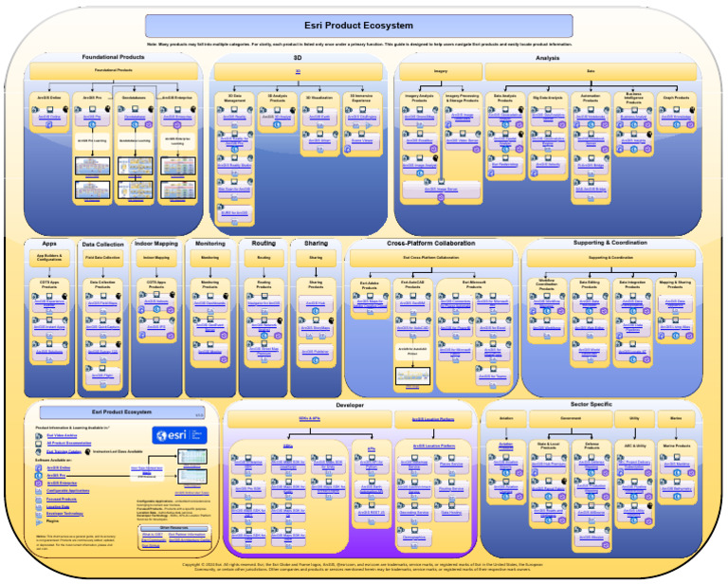Open the Configurable Applications legend link

(68, 491)
